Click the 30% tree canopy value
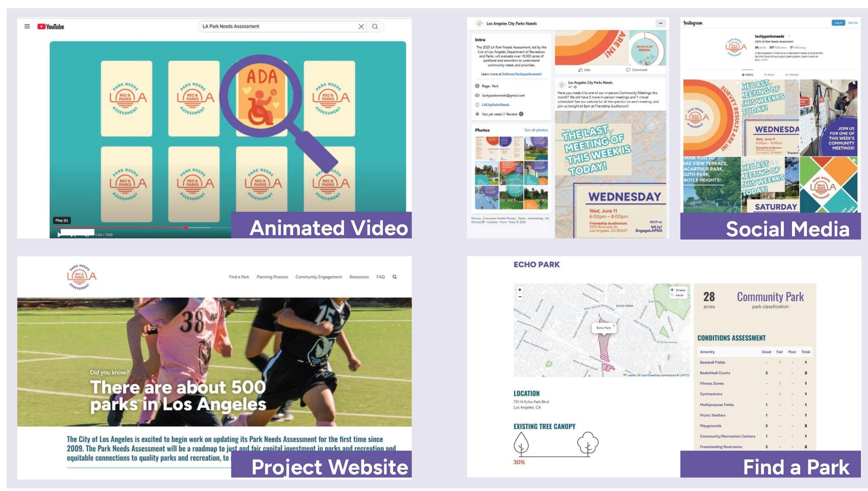This screenshot has width=868, height=491. 519,462
